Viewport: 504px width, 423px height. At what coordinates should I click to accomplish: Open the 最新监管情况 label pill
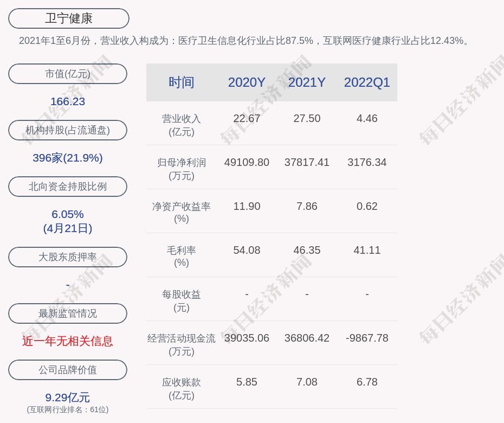68,313
